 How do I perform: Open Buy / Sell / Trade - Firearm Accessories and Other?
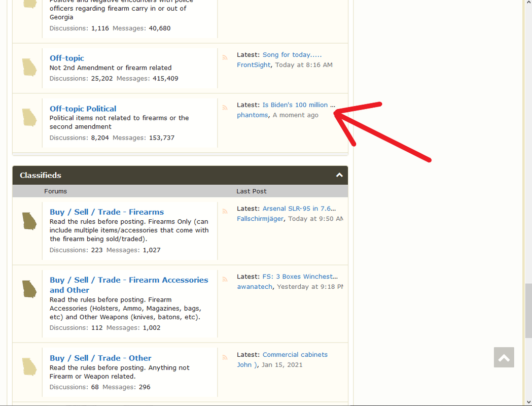pyautogui.click(x=129, y=285)
